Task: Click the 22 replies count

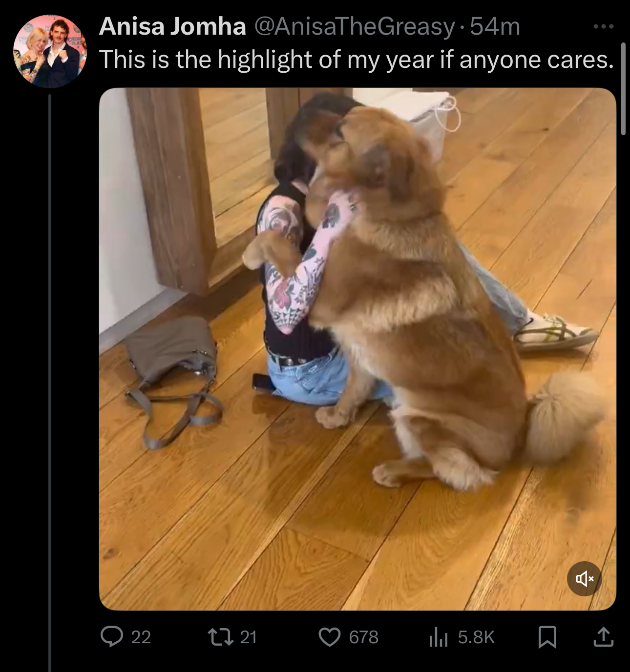Action: click(x=141, y=637)
